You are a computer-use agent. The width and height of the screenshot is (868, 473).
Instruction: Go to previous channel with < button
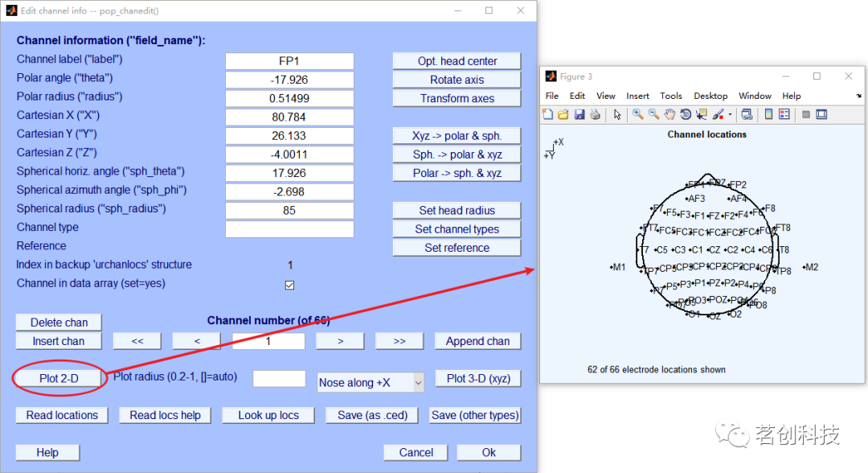click(197, 341)
